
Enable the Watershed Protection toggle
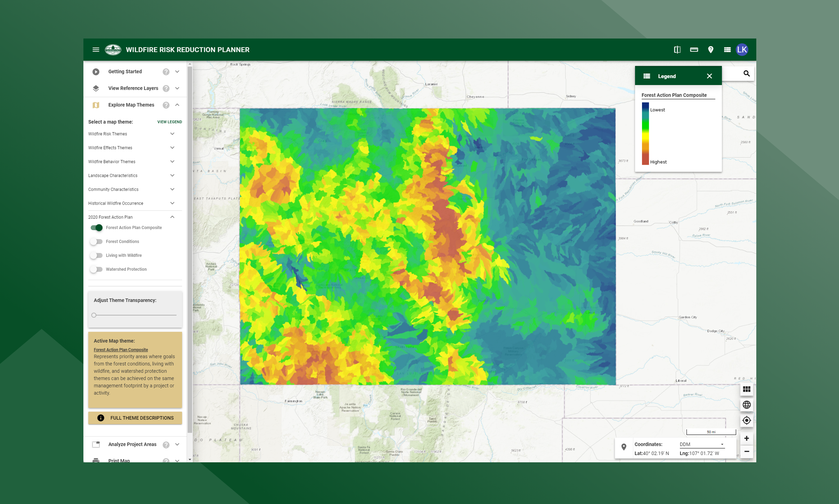tap(96, 269)
